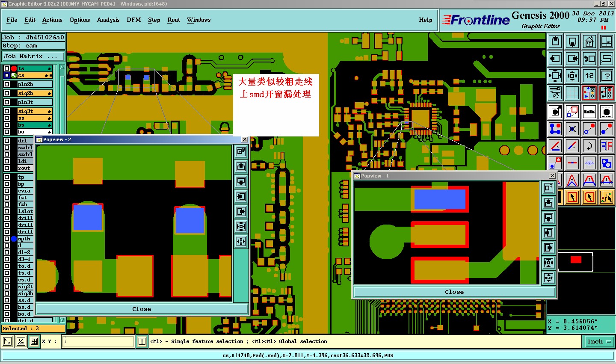
Task: Click the rotate arrow icon
Action: [x=589, y=146]
